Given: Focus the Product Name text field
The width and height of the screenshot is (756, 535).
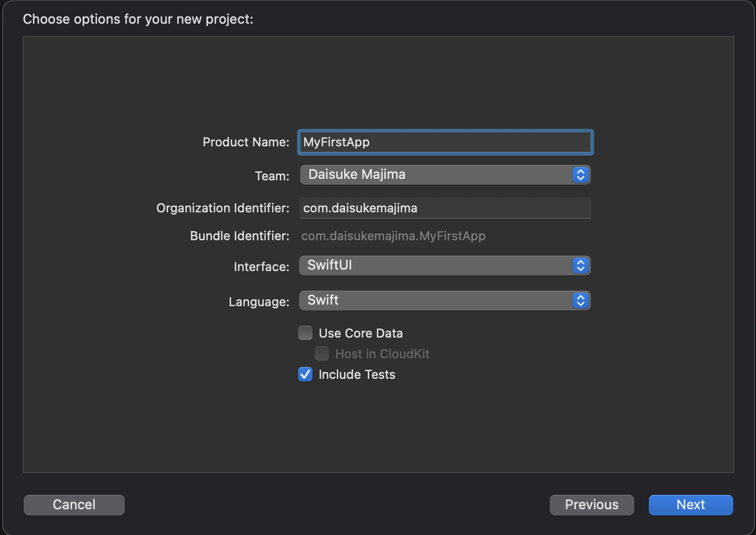Looking at the screenshot, I should coord(446,142).
